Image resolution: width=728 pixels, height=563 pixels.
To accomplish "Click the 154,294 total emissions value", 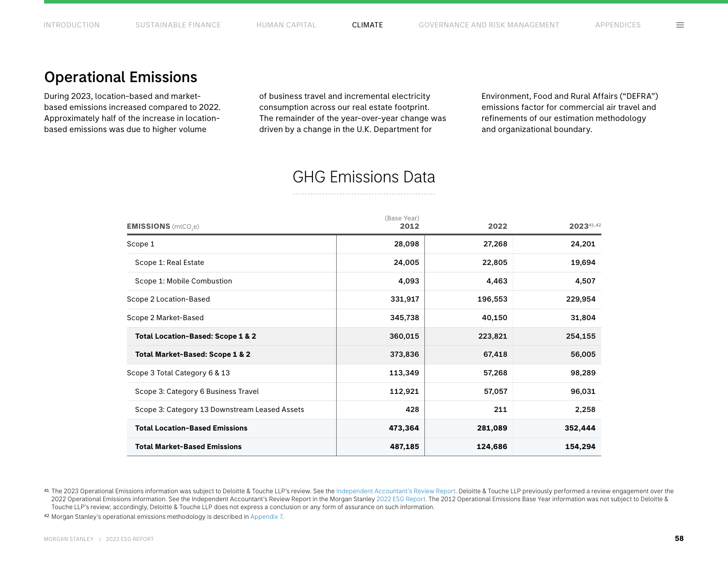I will (580, 447).
